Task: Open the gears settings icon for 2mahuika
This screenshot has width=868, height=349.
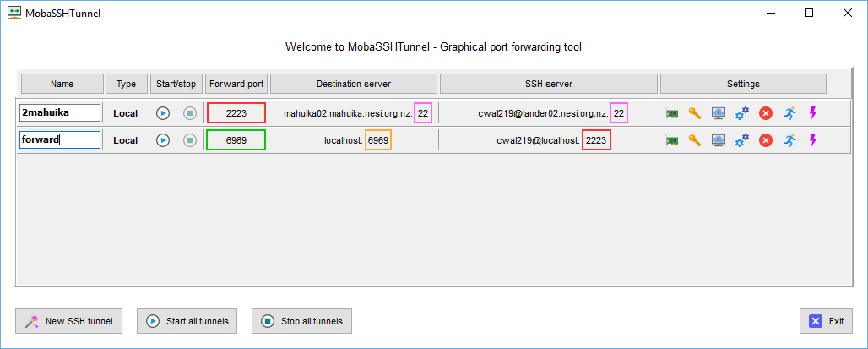Action: 742,113
